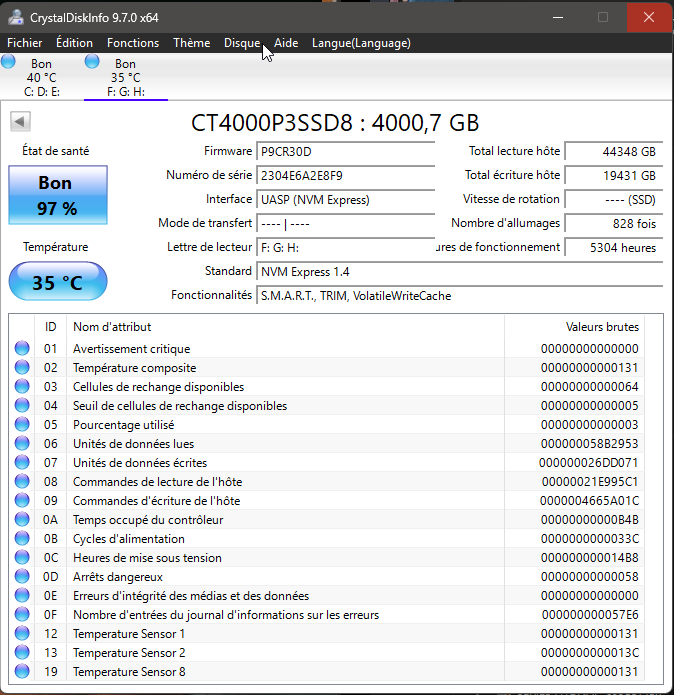
Task: Click the status orb beside Arrêts dangereux
Action: point(22,577)
